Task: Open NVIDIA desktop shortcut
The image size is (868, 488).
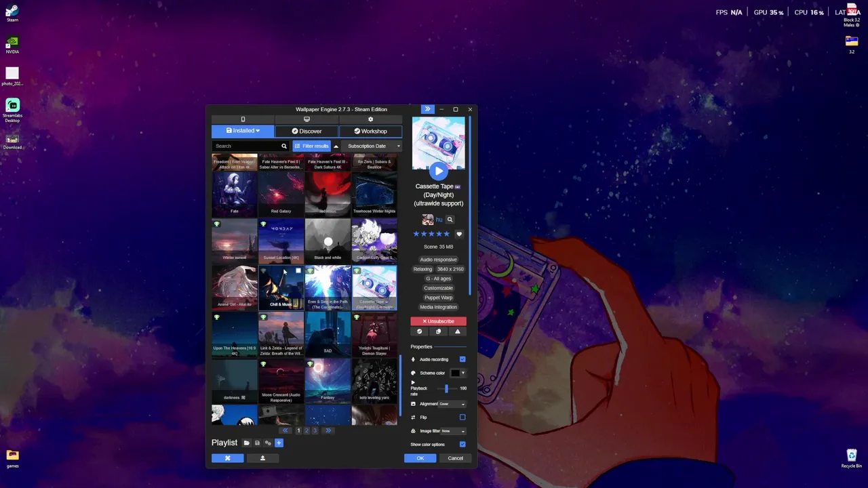Action: tap(12, 45)
